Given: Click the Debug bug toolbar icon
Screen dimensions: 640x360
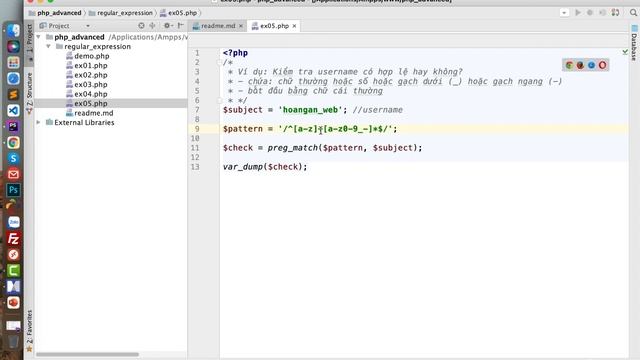Looking at the screenshot, I should 590,13.
